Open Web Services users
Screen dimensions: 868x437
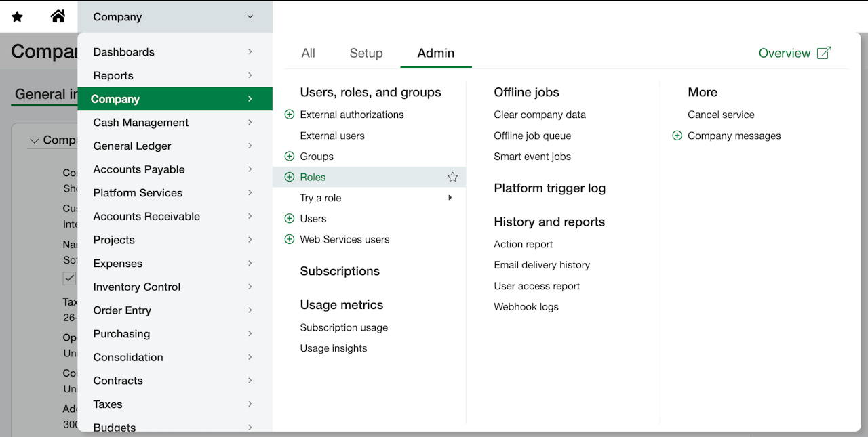344,239
